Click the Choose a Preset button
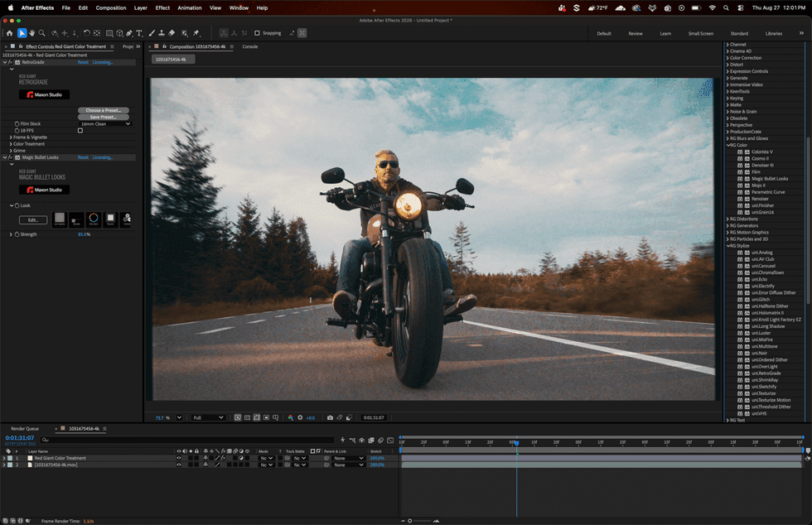Image resolution: width=812 pixels, height=525 pixels. click(104, 110)
